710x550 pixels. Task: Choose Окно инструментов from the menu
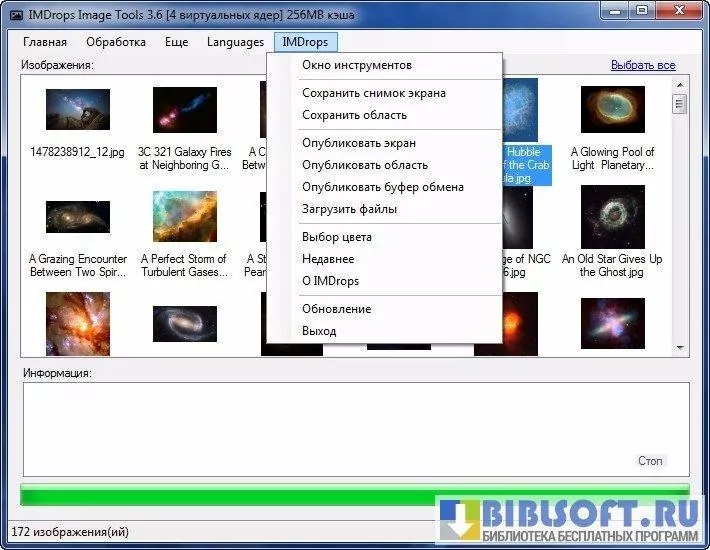[357, 65]
